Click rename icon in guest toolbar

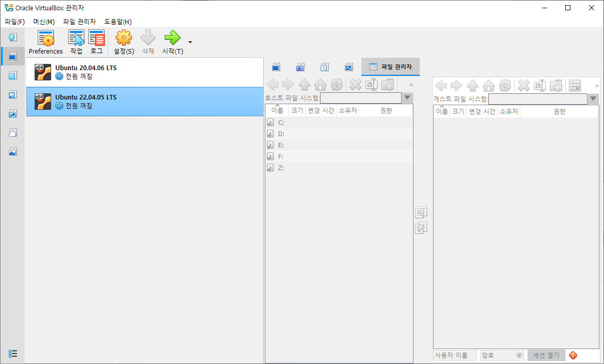pyautogui.click(x=539, y=86)
